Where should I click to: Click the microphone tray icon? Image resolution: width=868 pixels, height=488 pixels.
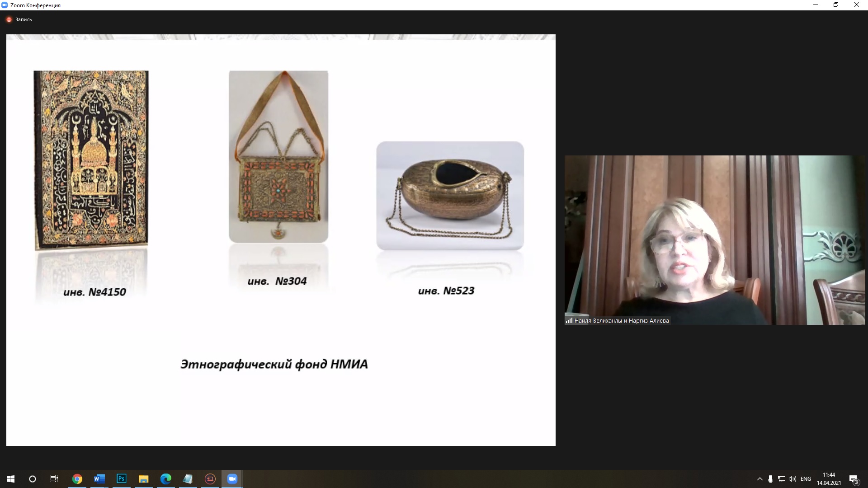(770, 479)
